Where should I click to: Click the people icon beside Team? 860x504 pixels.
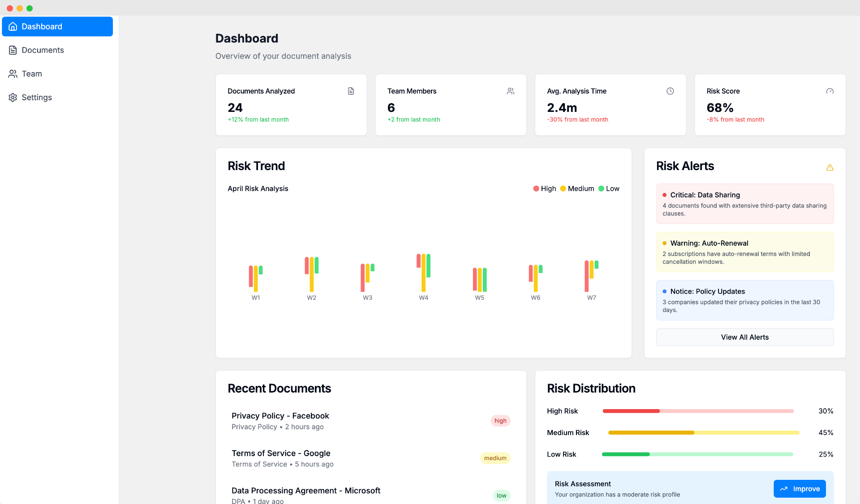(13, 74)
